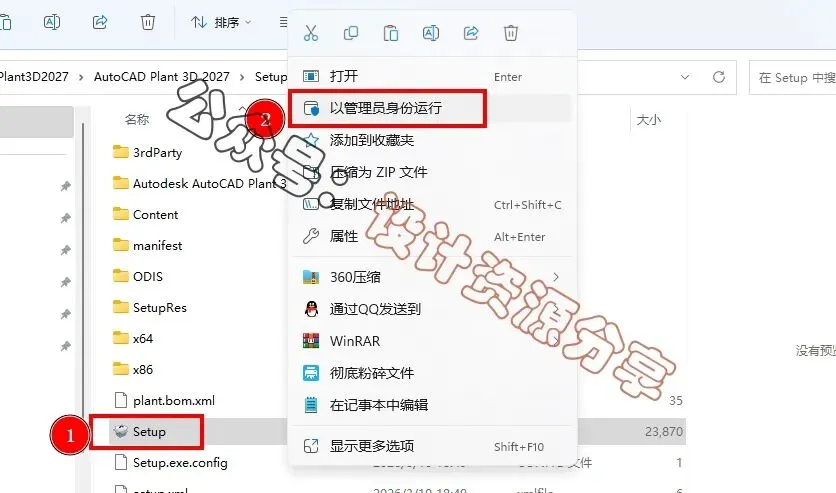Click the 显示更多选项 expand icon

[311, 446]
